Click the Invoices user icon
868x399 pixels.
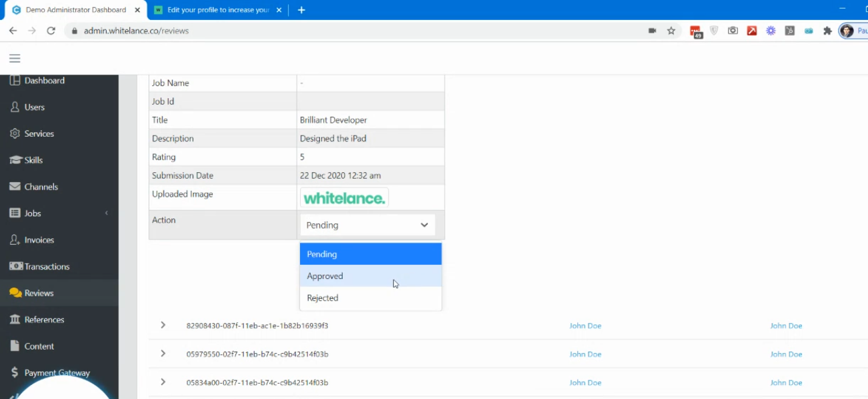pos(15,240)
